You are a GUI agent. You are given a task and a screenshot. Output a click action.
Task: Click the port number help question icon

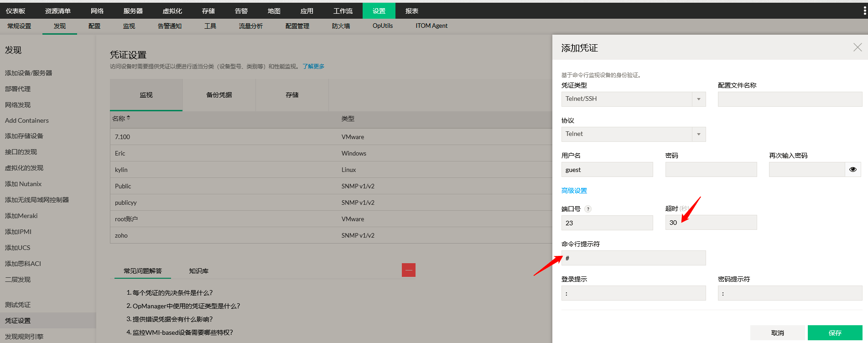tap(588, 209)
